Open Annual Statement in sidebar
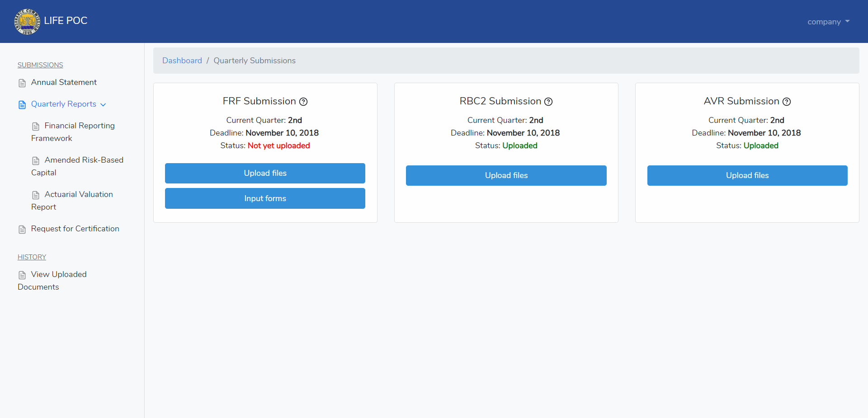This screenshot has height=418, width=868. (64, 82)
